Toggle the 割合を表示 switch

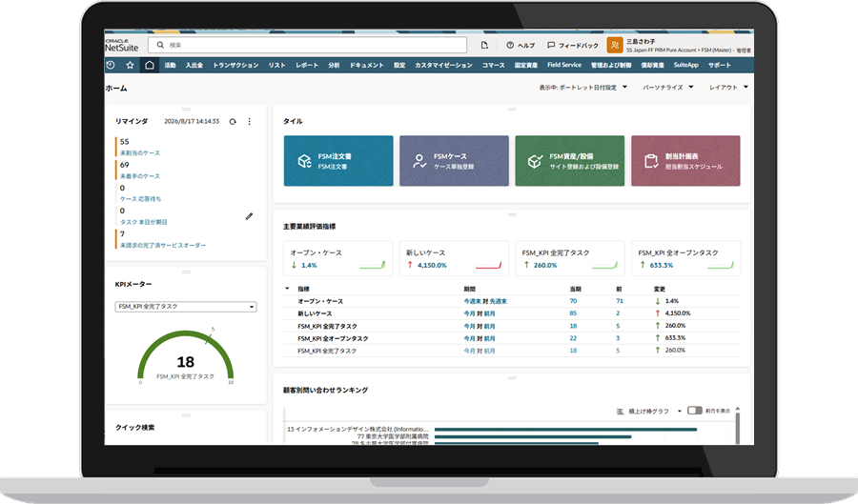(694, 411)
